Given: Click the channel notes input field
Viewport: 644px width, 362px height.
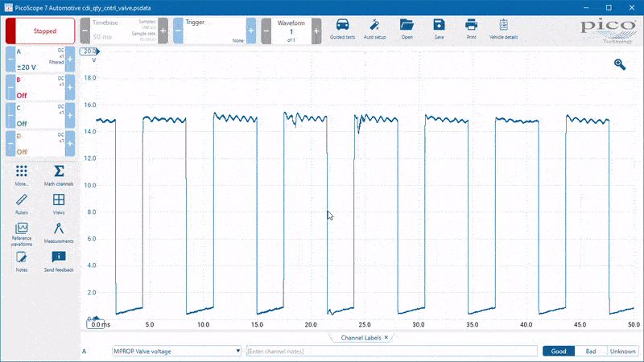Looking at the screenshot, I should [x=391, y=352].
